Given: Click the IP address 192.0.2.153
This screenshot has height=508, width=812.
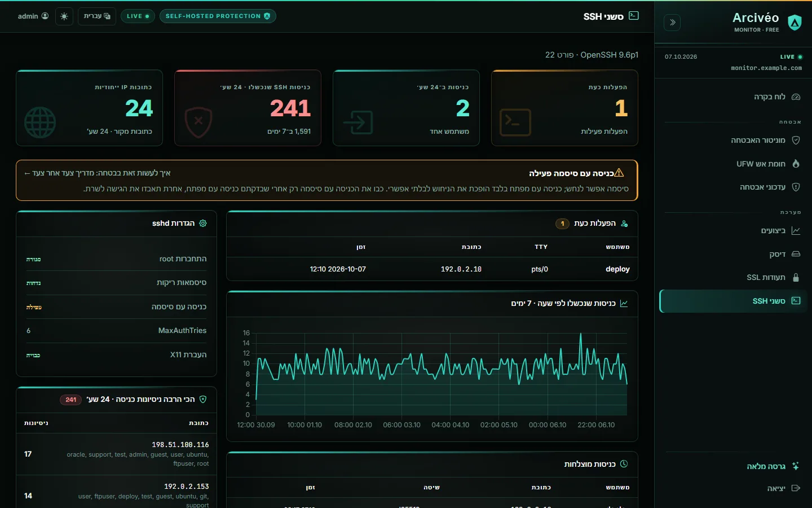Looking at the screenshot, I should (x=187, y=487).
